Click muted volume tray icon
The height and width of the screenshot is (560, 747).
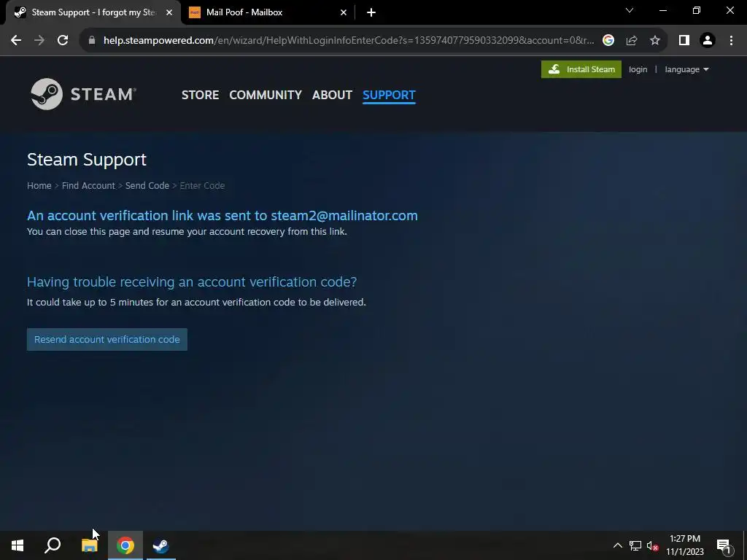pyautogui.click(x=652, y=545)
